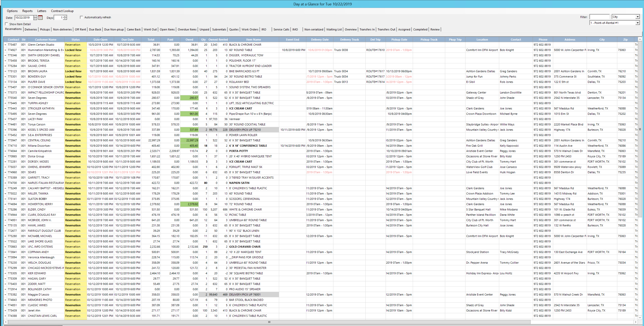Sort by the Customer Name column header
Image resolution: width=644 pixels, height=326 pixels.
(x=45, y=39)
